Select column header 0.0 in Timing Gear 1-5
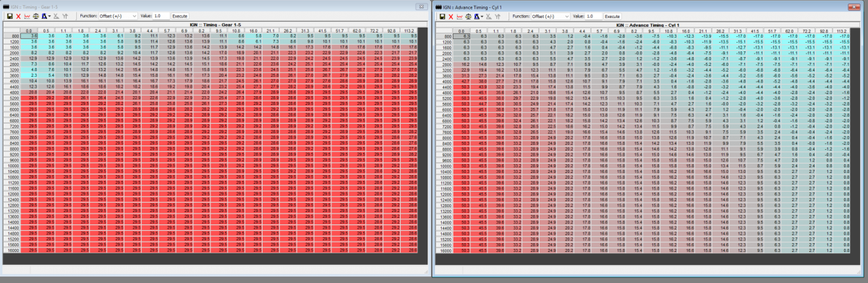Image resolution: width=868 pixels, height=283 pixels. 29,30
